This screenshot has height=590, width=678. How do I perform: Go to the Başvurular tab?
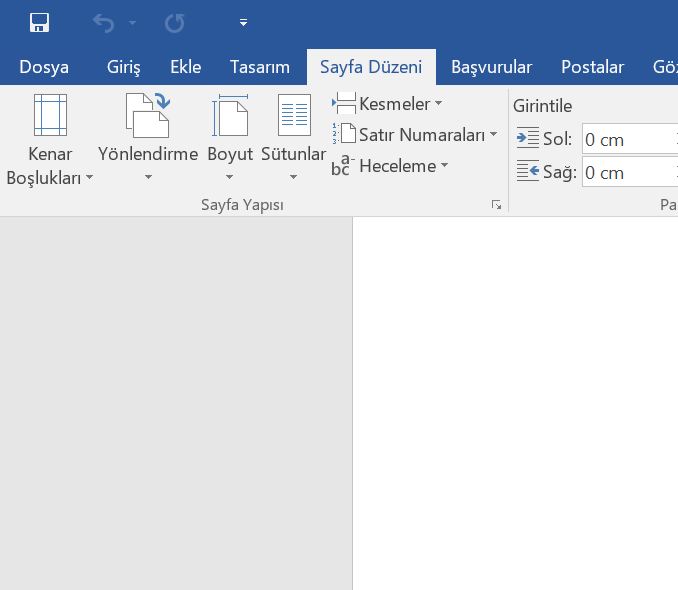click(491, 68)
